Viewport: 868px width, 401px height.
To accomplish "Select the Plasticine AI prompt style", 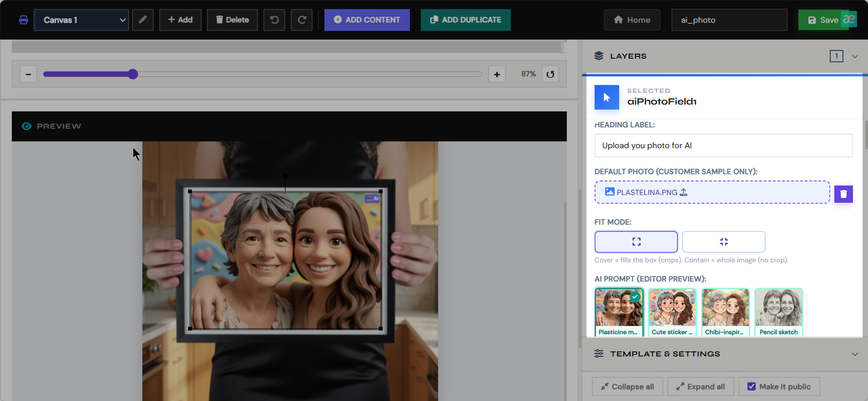I will click(619, 312).
